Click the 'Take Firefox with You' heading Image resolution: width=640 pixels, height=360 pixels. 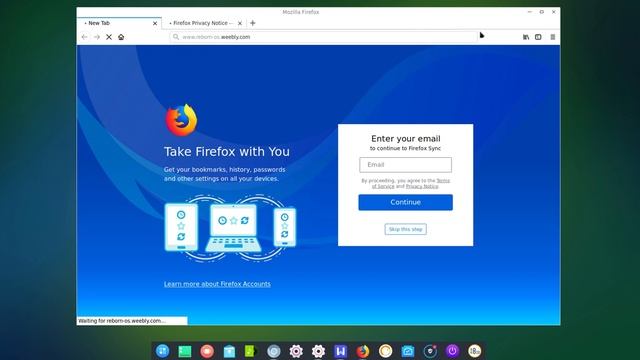[x=227, y=152]
